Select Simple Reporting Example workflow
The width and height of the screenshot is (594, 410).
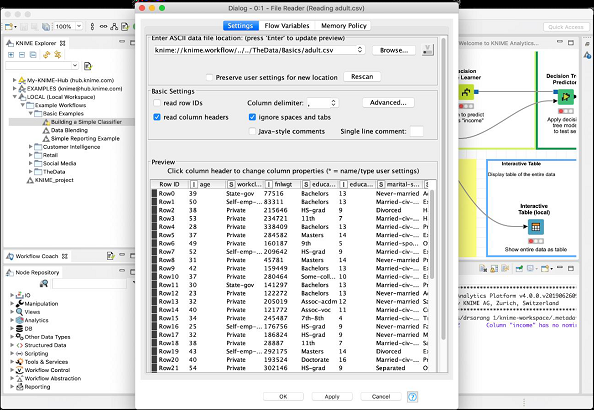click(85, 139)
